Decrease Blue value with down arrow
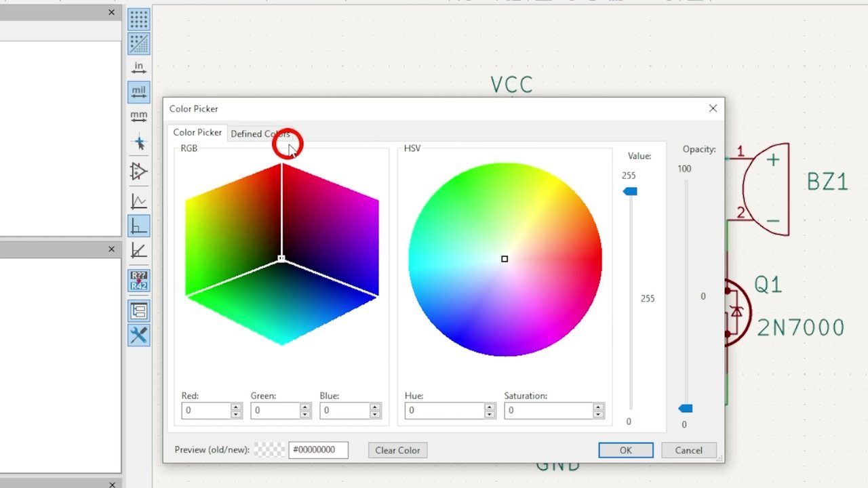This screenshot has width=868, height=488. tap(375, 414)
